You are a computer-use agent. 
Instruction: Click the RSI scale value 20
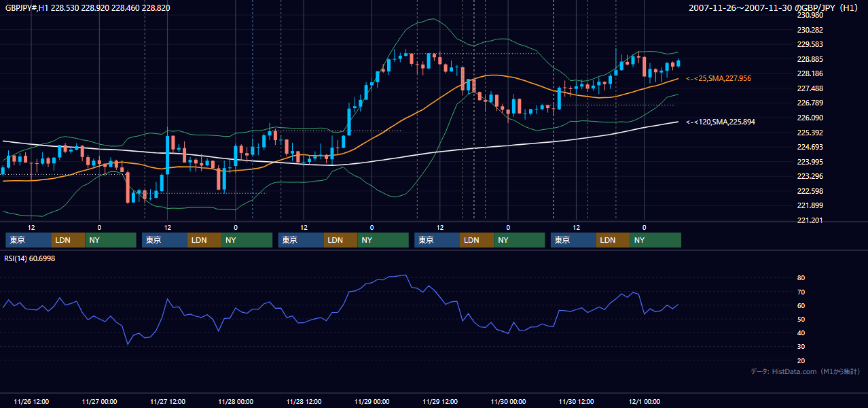801,360
